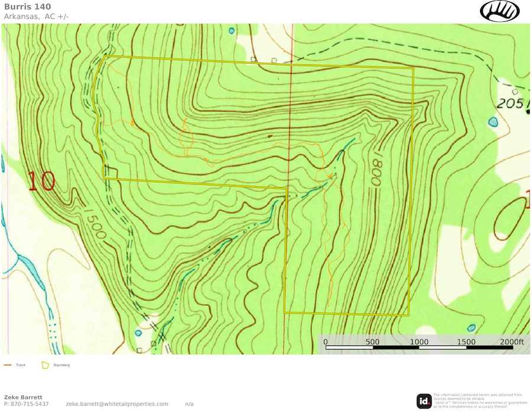Click the bear paw logo
532x411 pixels.
pos(499,11)
